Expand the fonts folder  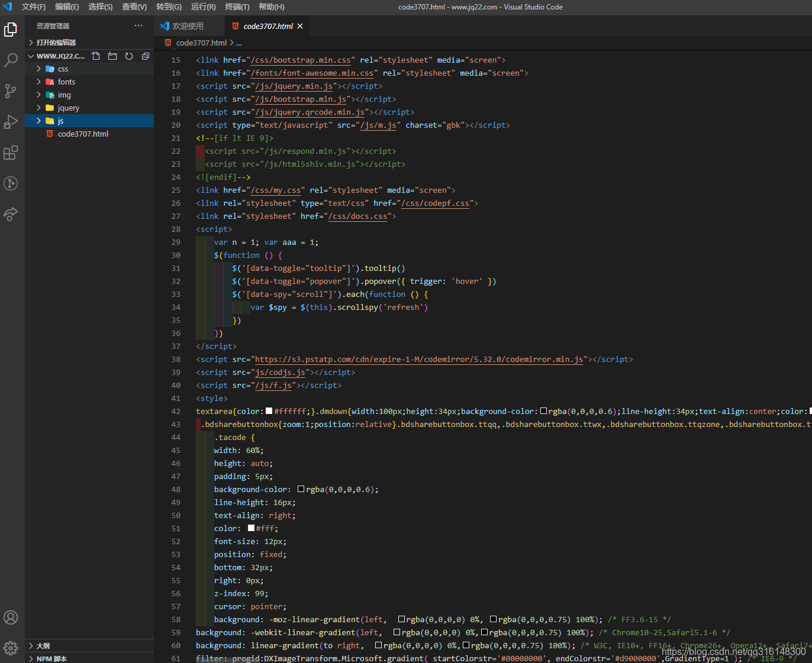66,82
